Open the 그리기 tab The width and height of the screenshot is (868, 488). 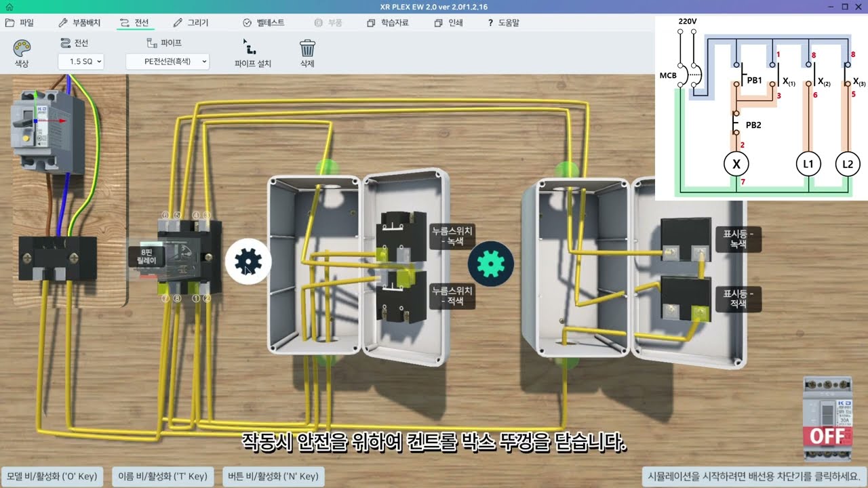coord(191,22)
